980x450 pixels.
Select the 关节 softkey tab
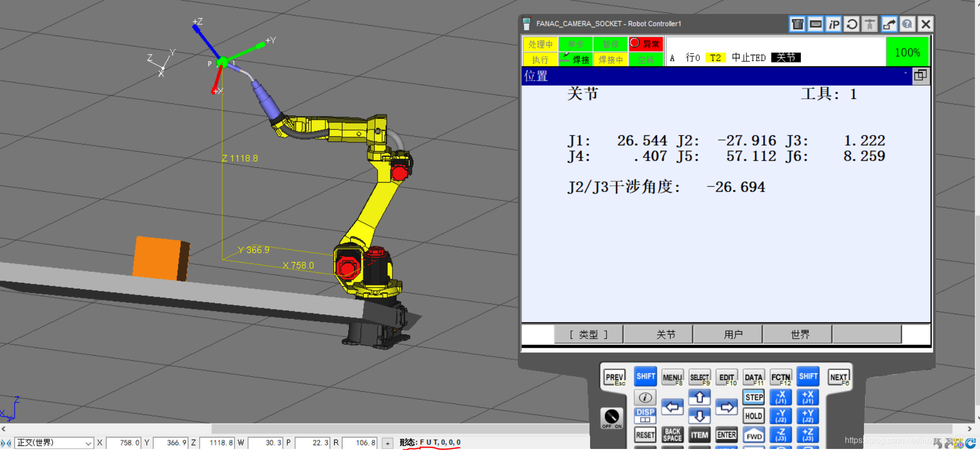(658, 334)
